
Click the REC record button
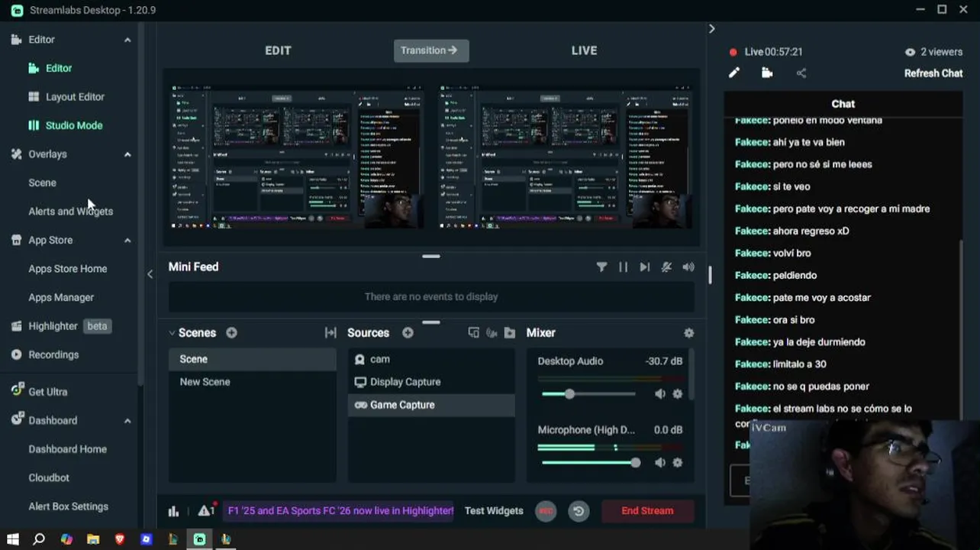click(x=546, y=511)
